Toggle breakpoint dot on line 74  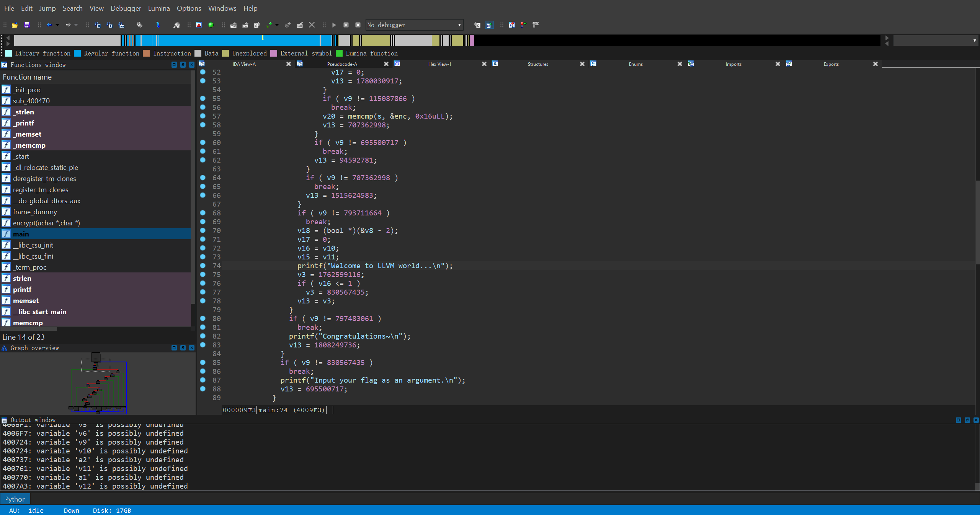(x=203, y=266)
